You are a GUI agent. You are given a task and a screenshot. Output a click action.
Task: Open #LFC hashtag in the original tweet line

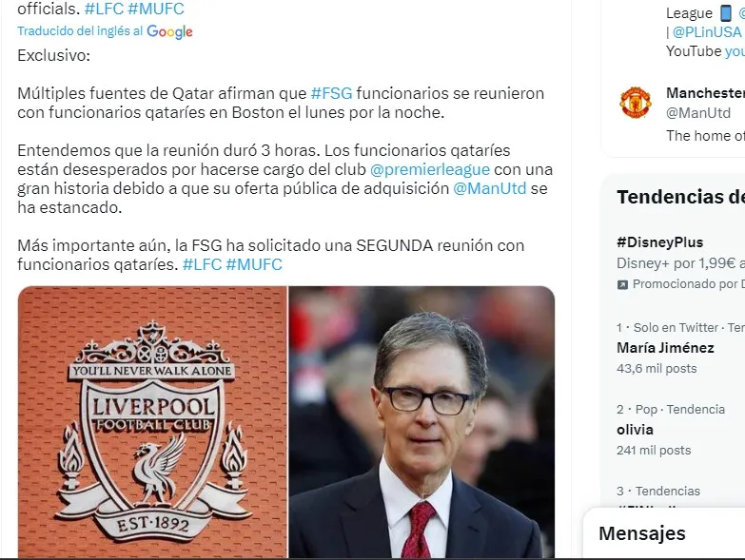tap(104, 9)
